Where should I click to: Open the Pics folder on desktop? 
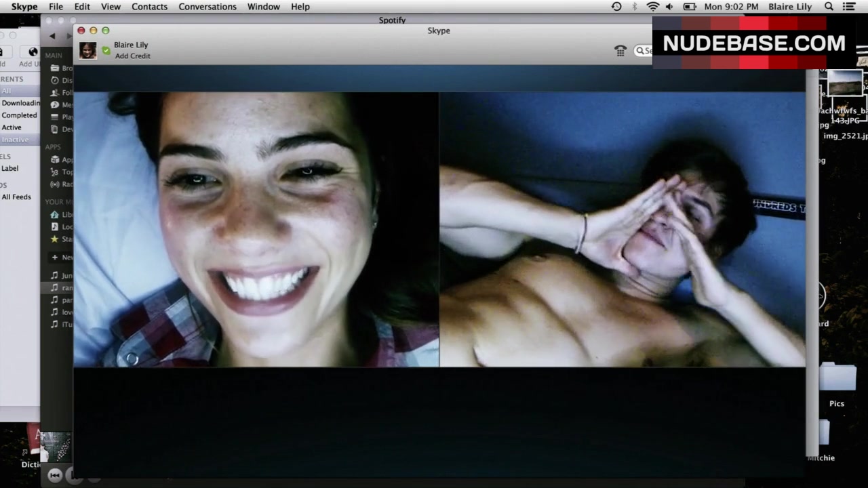point(836,380)
